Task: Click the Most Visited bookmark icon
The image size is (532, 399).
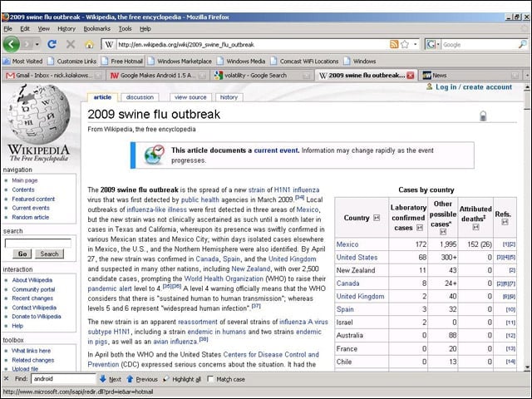Action: pyautogui.click(x=7, y=61)
